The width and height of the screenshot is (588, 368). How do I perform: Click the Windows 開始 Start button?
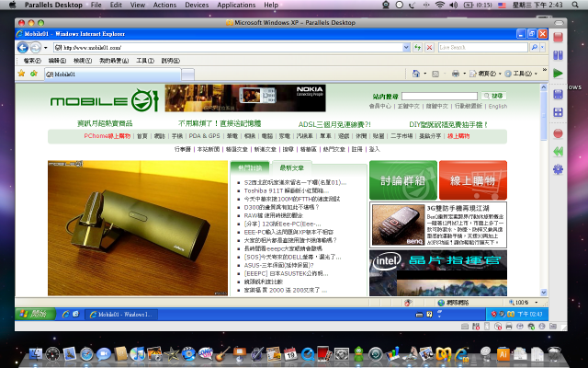coord(35,314)
